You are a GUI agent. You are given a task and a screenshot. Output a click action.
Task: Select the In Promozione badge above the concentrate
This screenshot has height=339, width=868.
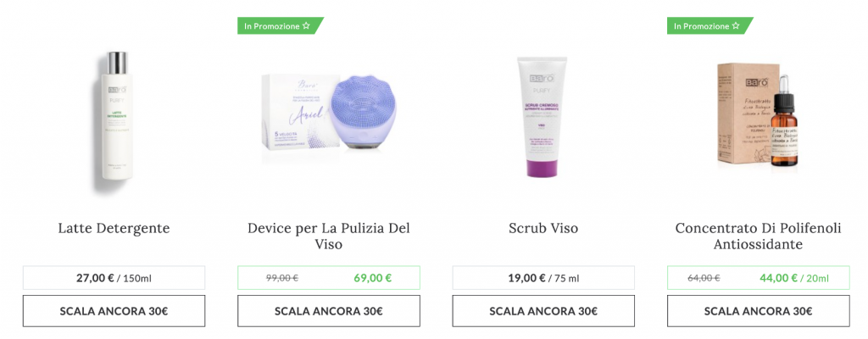point(710,25)
